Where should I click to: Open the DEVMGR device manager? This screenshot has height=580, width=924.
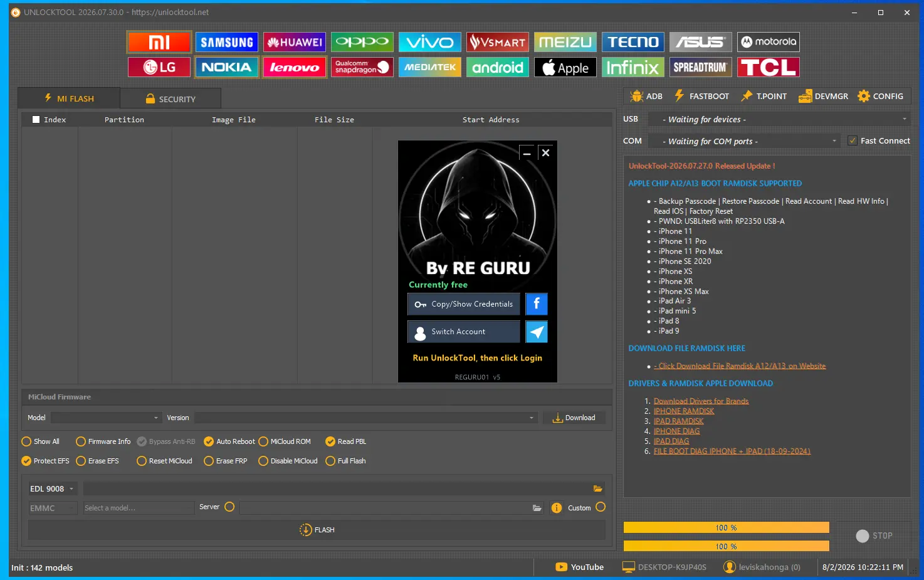click(x=823, y=96)
